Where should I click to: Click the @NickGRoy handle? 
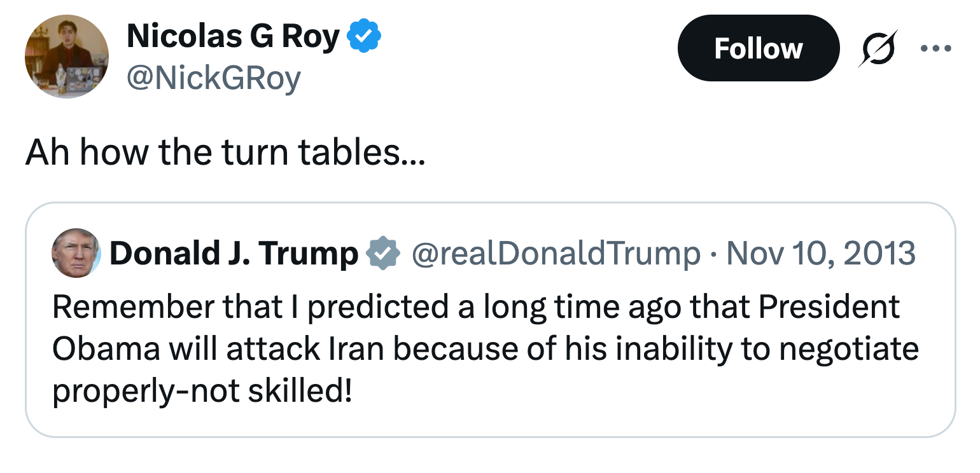pyautogui.click(x=214, y=78)
